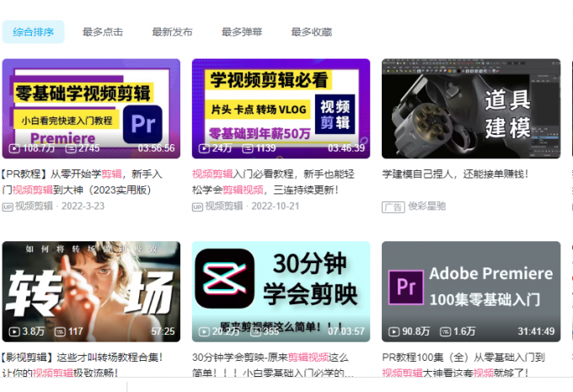
Task: Click the date text 2022-10-21
Action: (x=276, y=207)
